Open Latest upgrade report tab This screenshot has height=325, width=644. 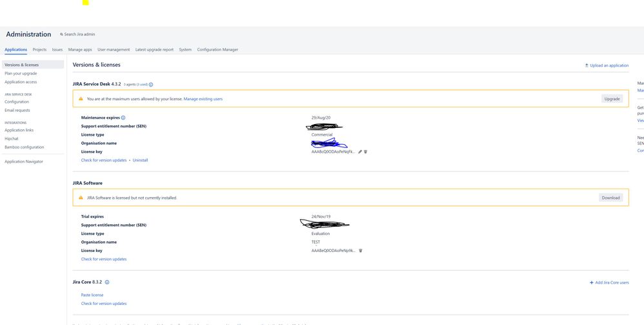click(x=154, y=50)
